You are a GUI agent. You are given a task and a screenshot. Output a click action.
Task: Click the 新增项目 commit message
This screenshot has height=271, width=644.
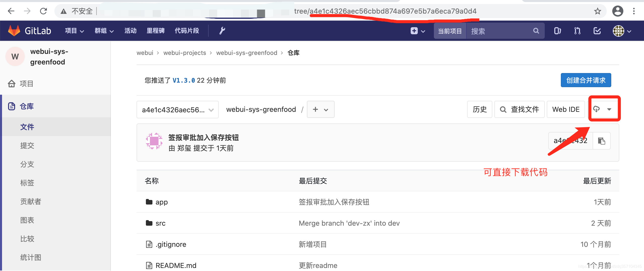pyautogui.click(x=312, y=244)
